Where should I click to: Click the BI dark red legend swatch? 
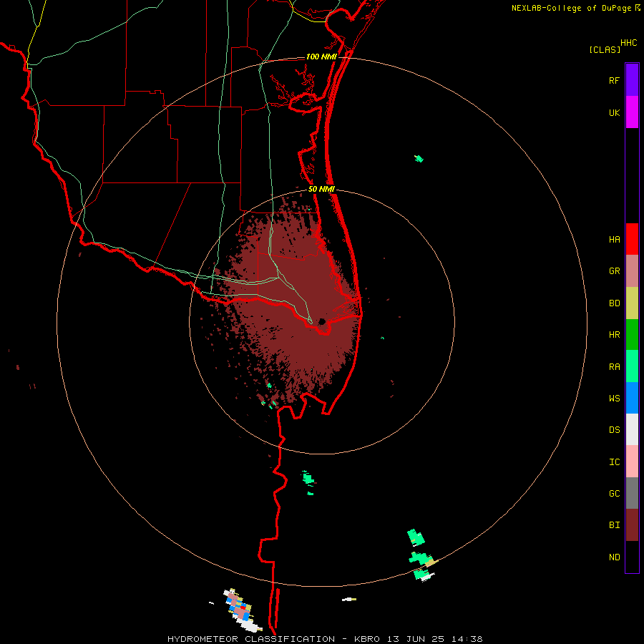point(632,525)
